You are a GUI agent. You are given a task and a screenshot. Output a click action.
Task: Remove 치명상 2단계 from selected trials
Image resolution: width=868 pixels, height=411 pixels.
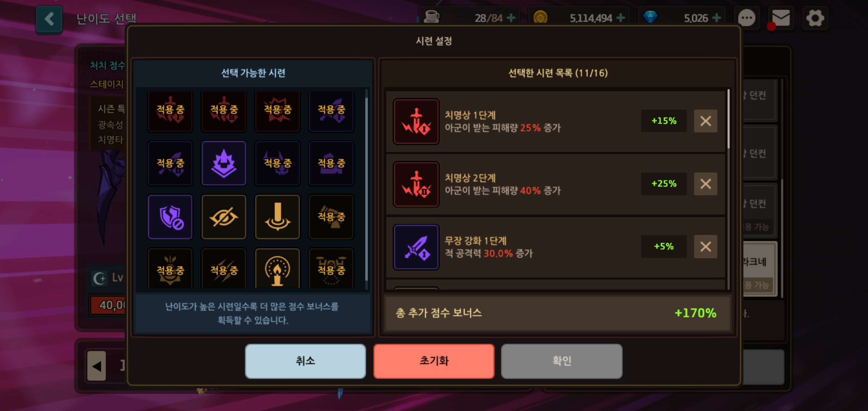point(705,184)
